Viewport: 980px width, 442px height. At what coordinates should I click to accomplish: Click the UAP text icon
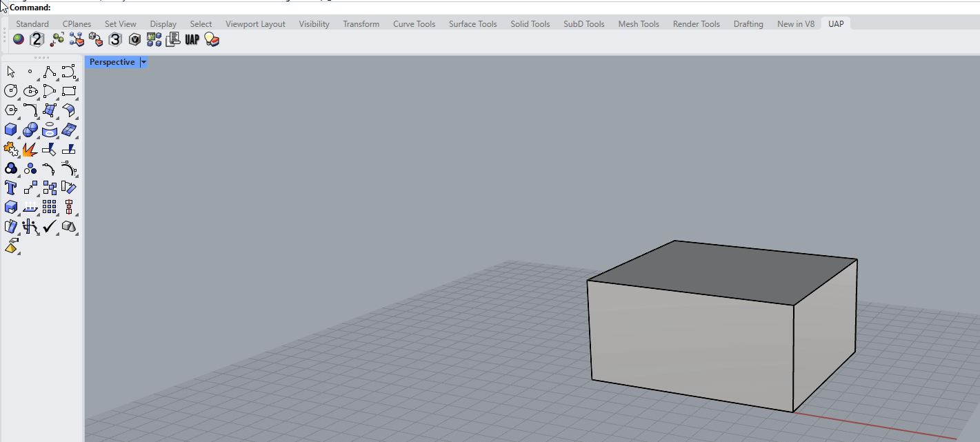192,39
